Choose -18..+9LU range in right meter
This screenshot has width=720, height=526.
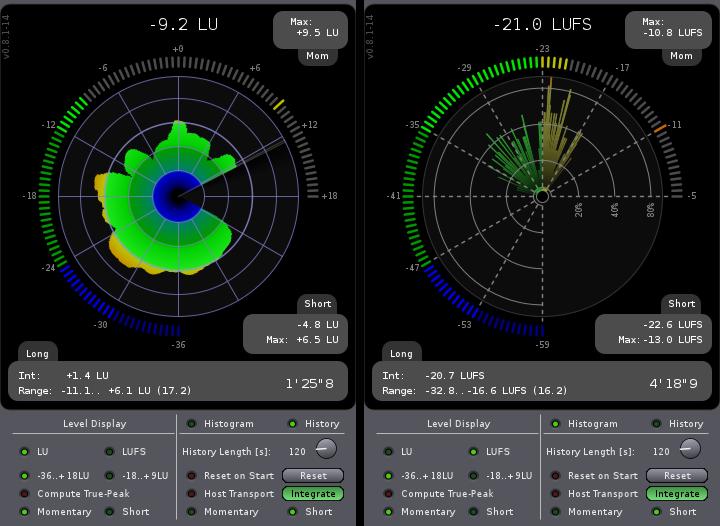(473, 476)
